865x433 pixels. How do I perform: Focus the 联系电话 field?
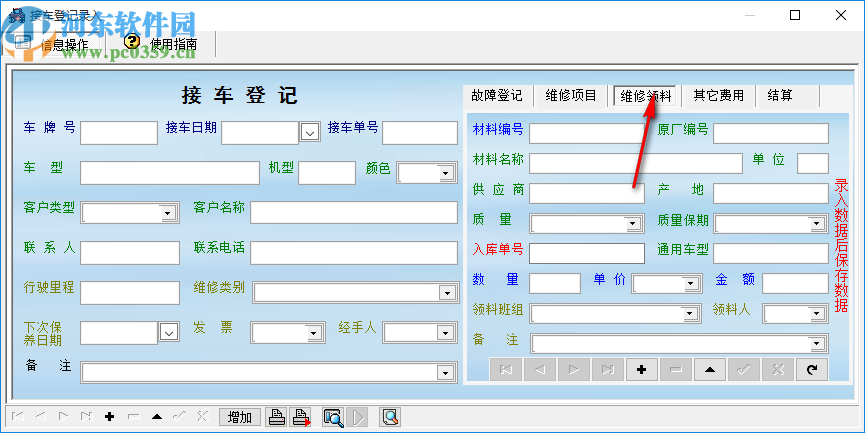(354, 253)
